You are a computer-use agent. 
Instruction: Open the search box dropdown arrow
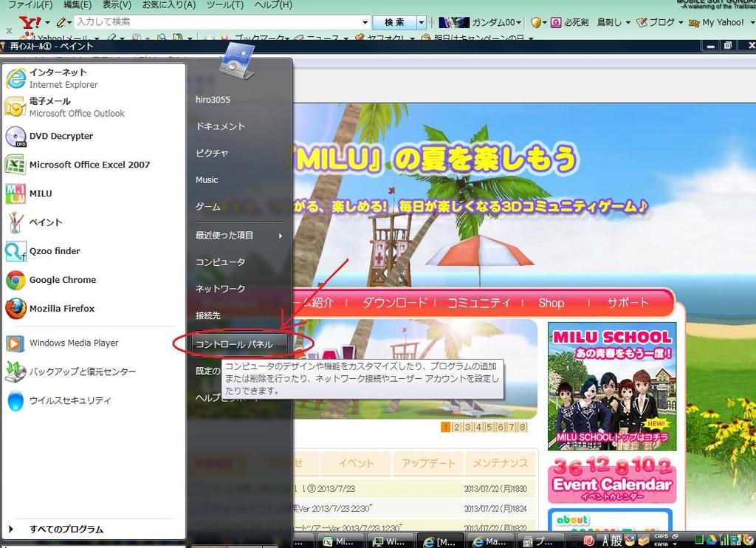[365, 22]
